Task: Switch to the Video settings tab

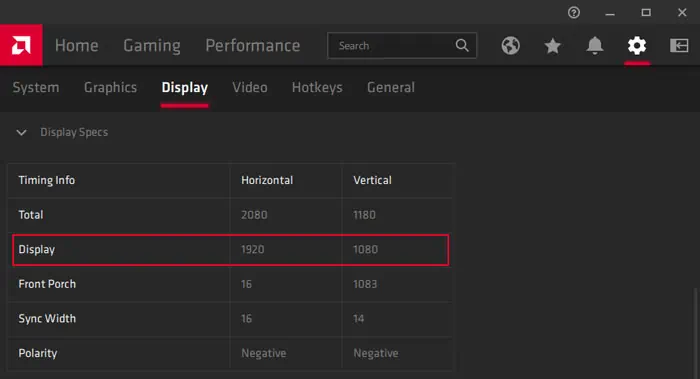Action: tap(250, 87)
